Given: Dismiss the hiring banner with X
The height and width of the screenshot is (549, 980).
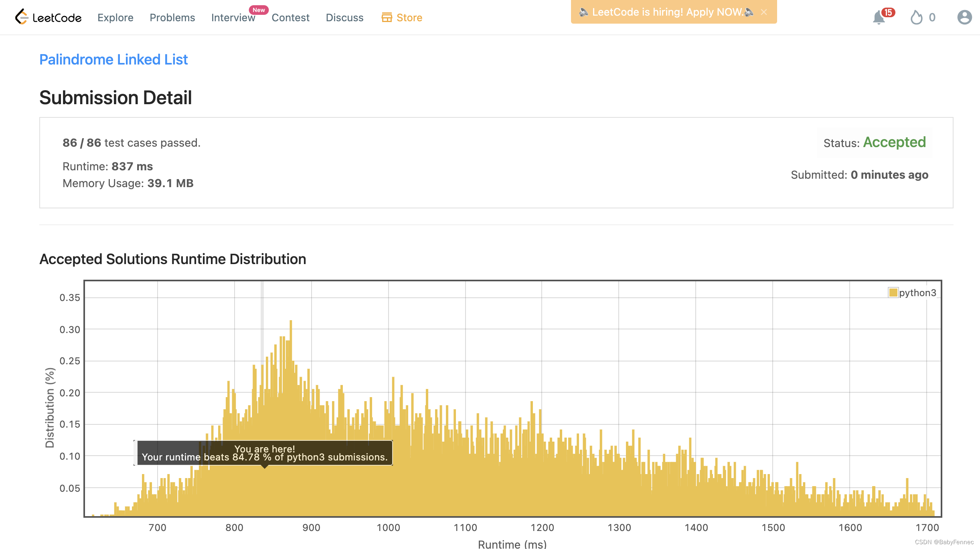Looking at the screenshot, I should tap(764, 12).
